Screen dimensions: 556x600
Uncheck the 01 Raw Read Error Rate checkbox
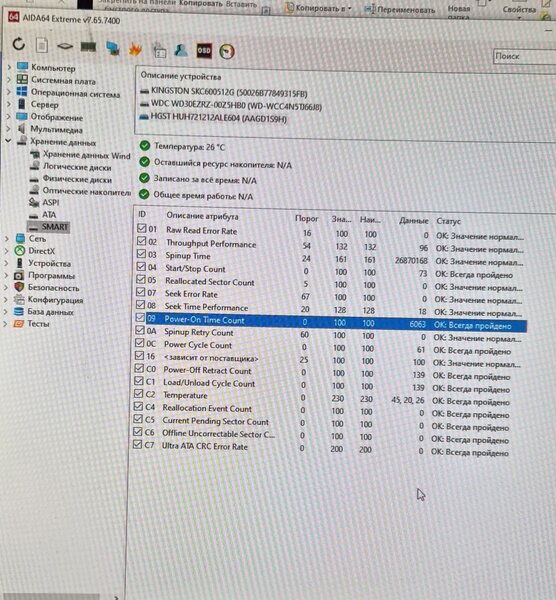coord(142,228)
